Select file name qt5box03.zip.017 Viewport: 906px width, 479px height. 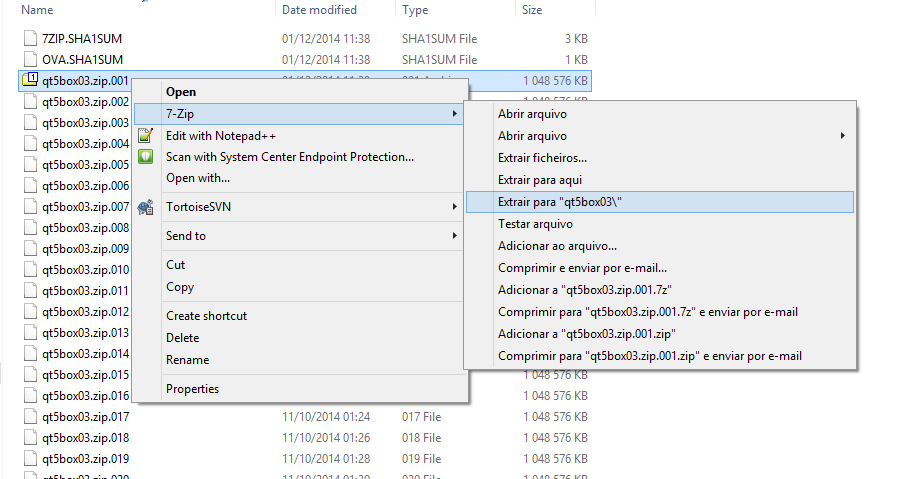[x=86, y=417]
